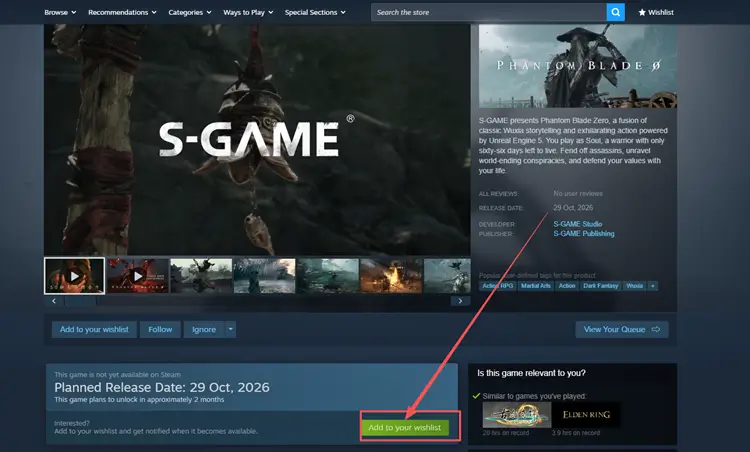750x452 pixels.
Task: Click the Ignore button
Action: click(204, 330)
